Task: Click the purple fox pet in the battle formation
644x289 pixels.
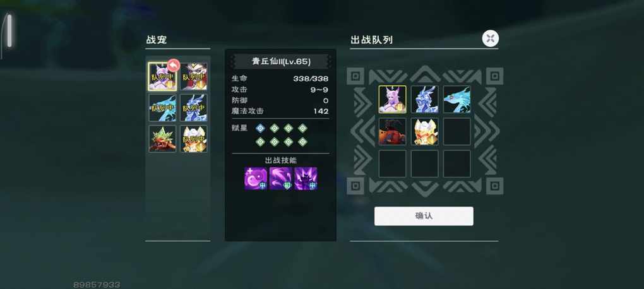Action: (x=392, y=99)
